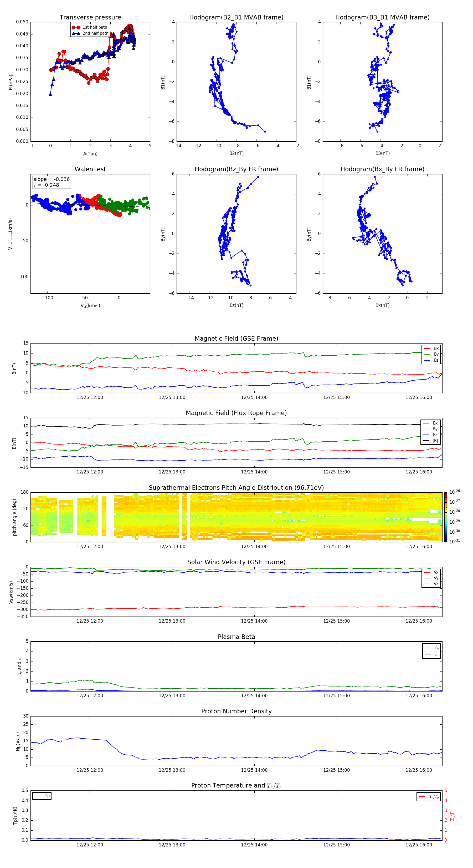Click '|B|' legend entry in flux rope panel

point(431,441)
